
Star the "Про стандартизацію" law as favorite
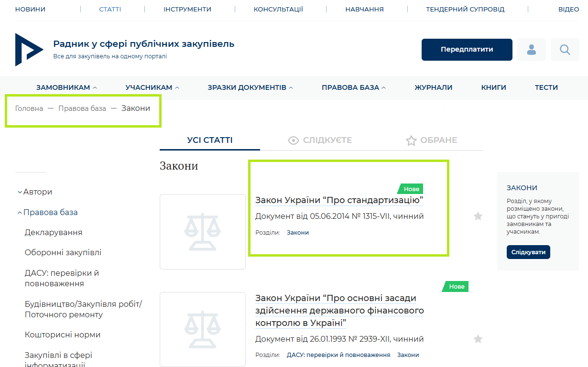[478, 216]
